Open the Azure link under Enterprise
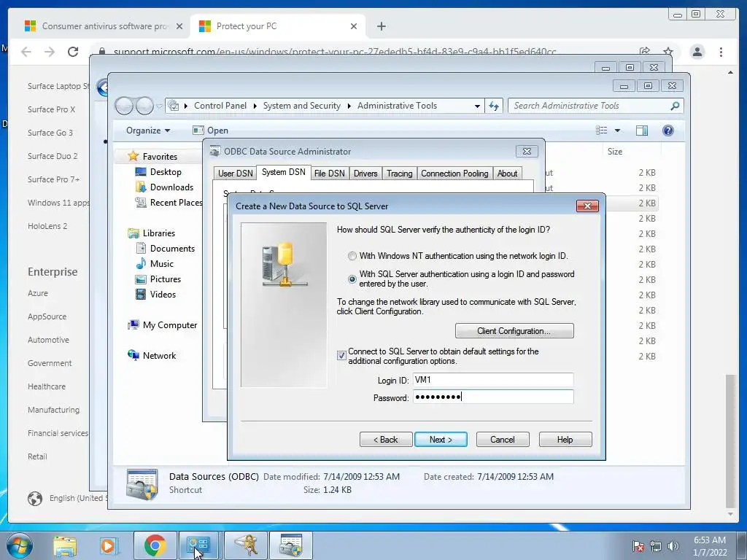The image size is (747, 560). 38,293
